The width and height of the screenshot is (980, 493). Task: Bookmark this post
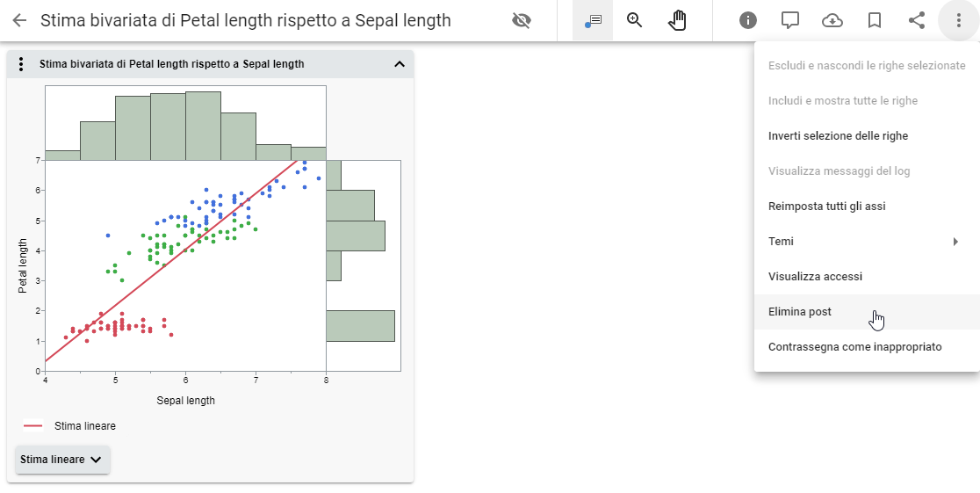coord(875,20)
